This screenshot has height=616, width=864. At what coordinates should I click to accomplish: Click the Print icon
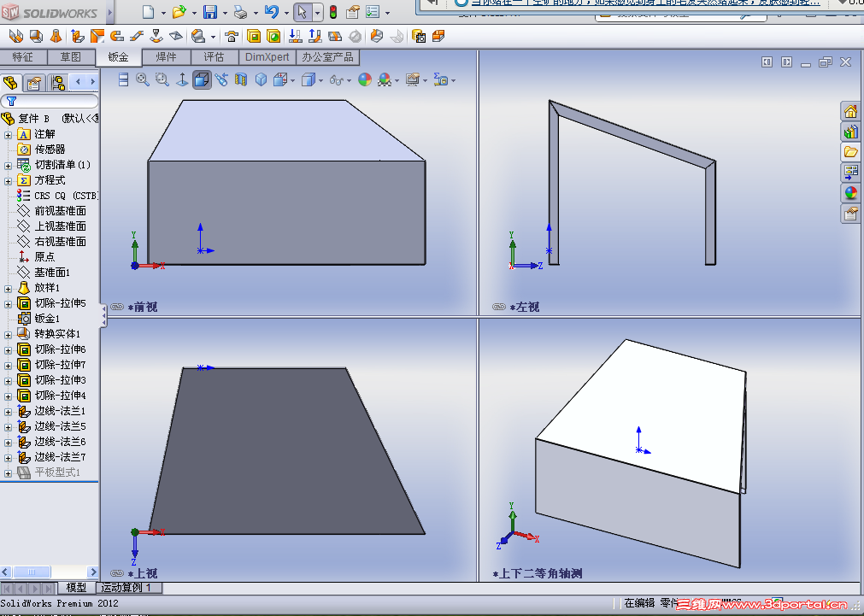coord(240,12)
